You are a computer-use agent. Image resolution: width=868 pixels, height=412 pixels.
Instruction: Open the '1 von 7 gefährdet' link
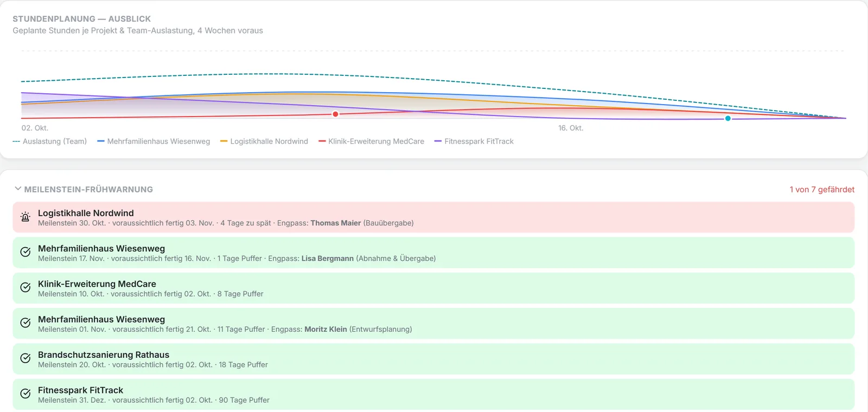[x=822, y=189]
